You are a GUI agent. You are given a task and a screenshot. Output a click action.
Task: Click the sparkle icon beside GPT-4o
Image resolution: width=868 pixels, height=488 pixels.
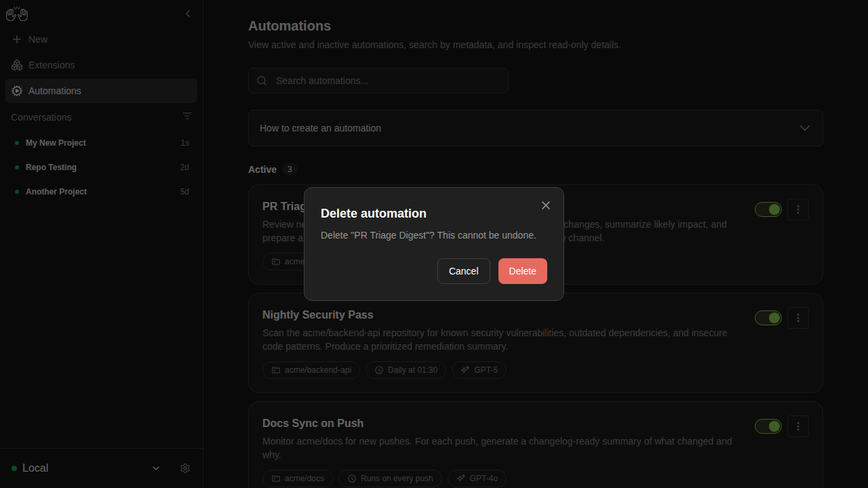(461, 479)
